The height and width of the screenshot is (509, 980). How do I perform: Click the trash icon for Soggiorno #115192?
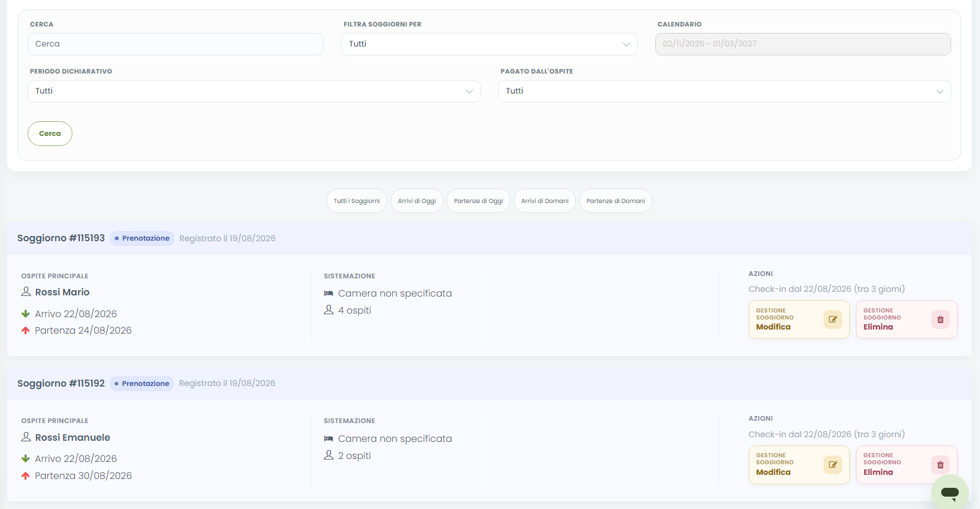coord(940,465)
